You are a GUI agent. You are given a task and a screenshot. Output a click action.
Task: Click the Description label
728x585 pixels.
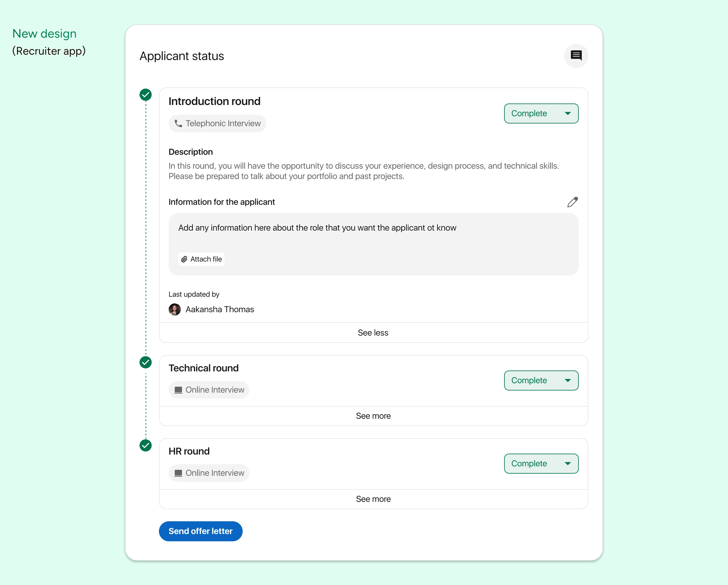[190, 152]
